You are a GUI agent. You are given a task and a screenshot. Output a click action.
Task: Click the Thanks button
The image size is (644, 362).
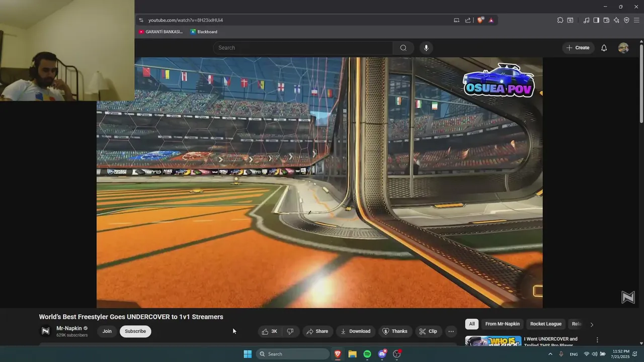395,331
